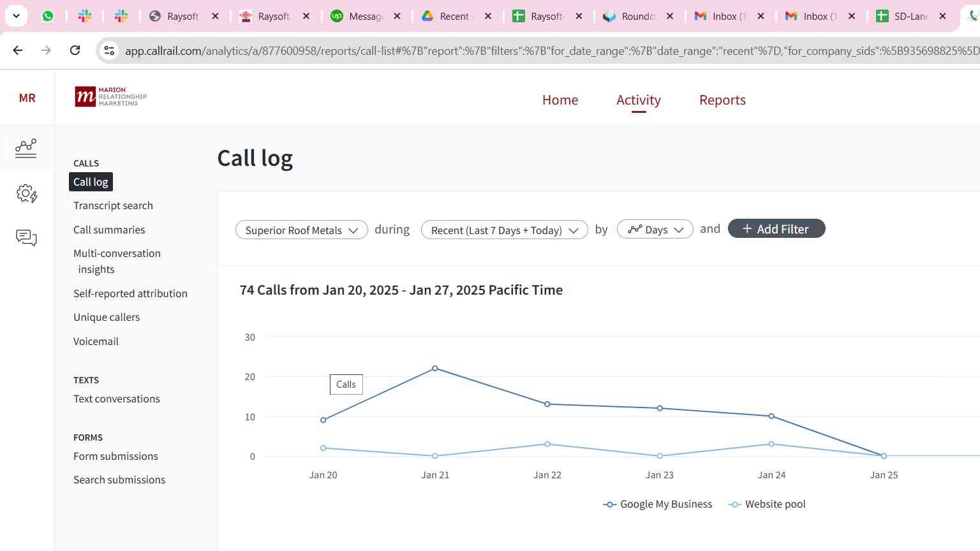Screen dimensions: 980x551
Task: Select Call log in the sidebar
Action: (x=91, y=182)
